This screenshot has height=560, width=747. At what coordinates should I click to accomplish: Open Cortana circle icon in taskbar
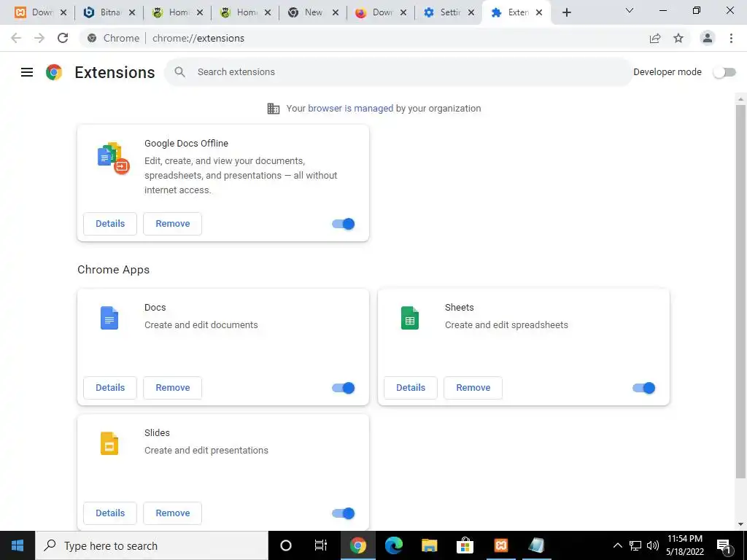[x=286, y=545]
